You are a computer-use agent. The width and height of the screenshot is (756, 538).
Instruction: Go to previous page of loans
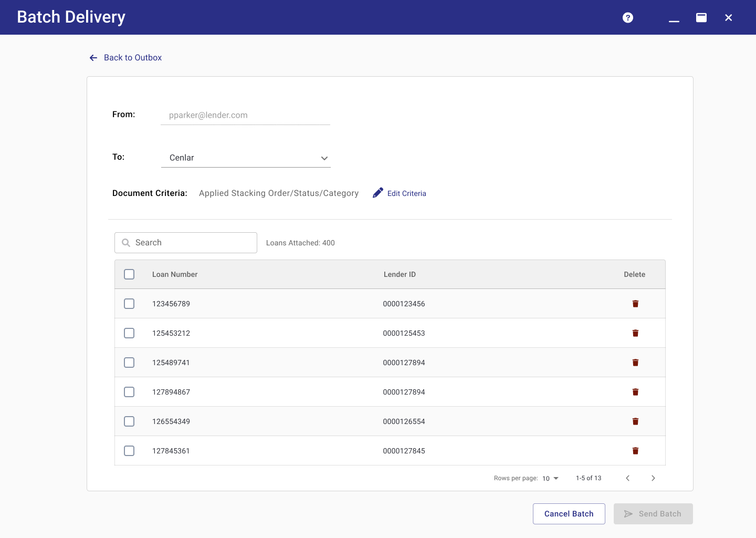(628, 478)
